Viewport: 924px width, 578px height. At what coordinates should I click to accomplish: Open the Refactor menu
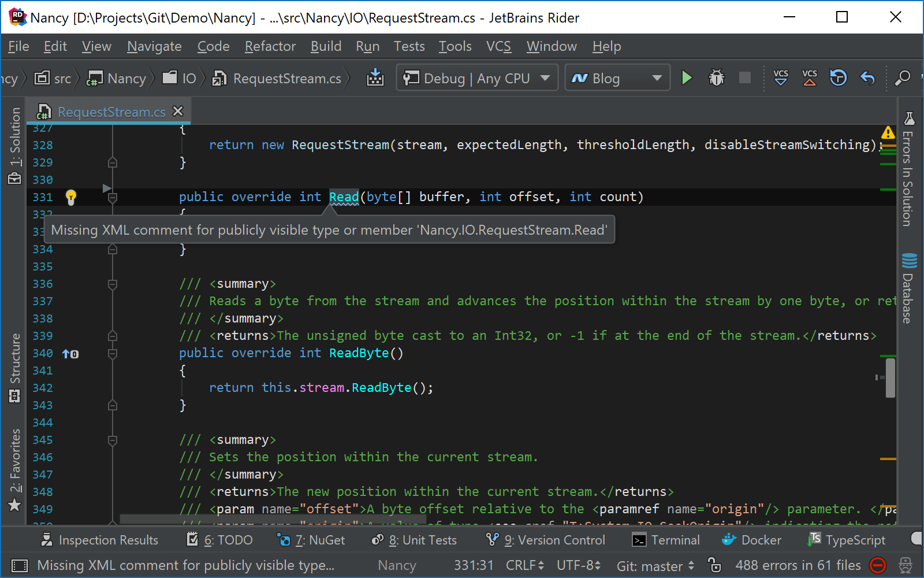tap(270, 46)
